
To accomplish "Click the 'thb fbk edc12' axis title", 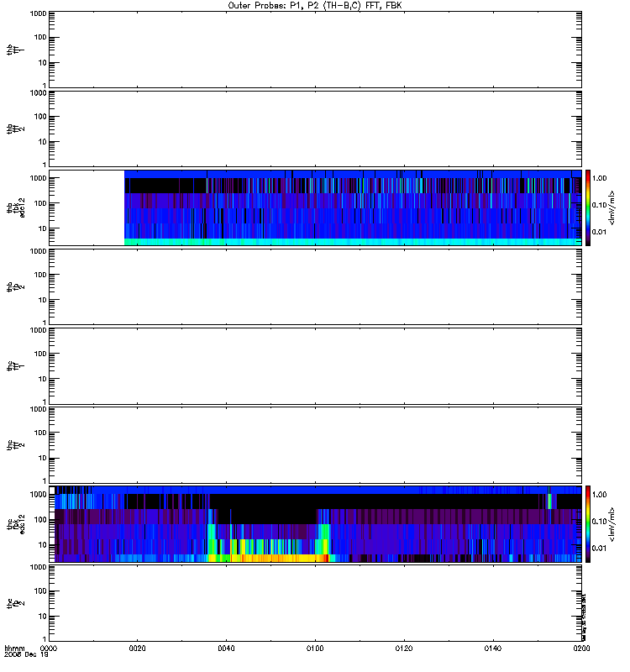I will tap(15, 207).
